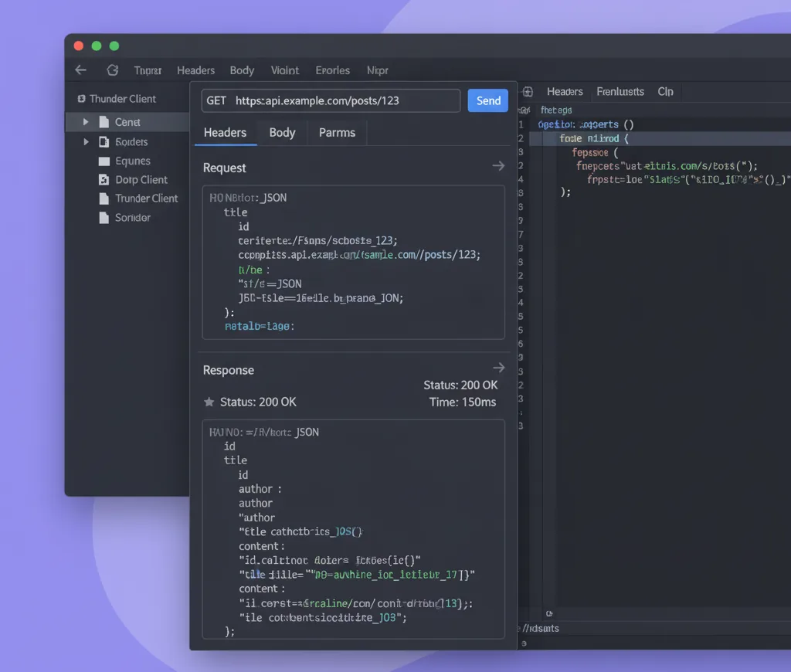The width and height of the screenshot is (791, 672).
Task: Switch to the Body request tab
Action: [x=282, y=133]
